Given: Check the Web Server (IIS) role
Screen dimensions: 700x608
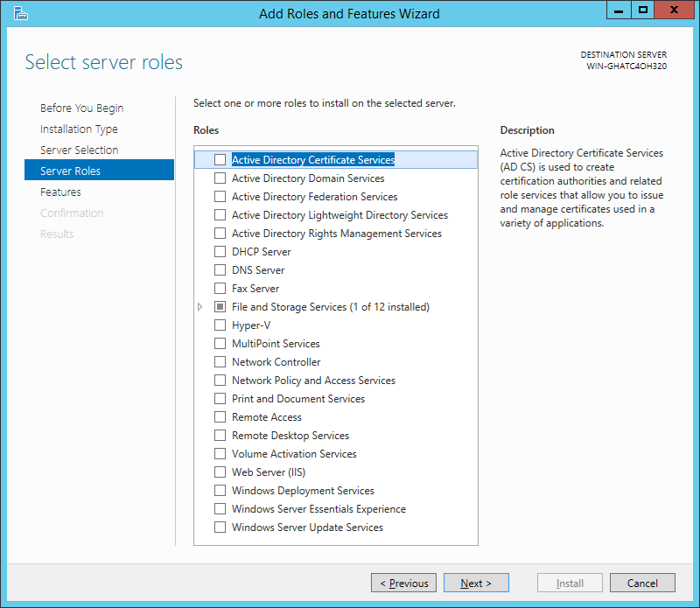Looking at the screenshot, I should point(220,472).
